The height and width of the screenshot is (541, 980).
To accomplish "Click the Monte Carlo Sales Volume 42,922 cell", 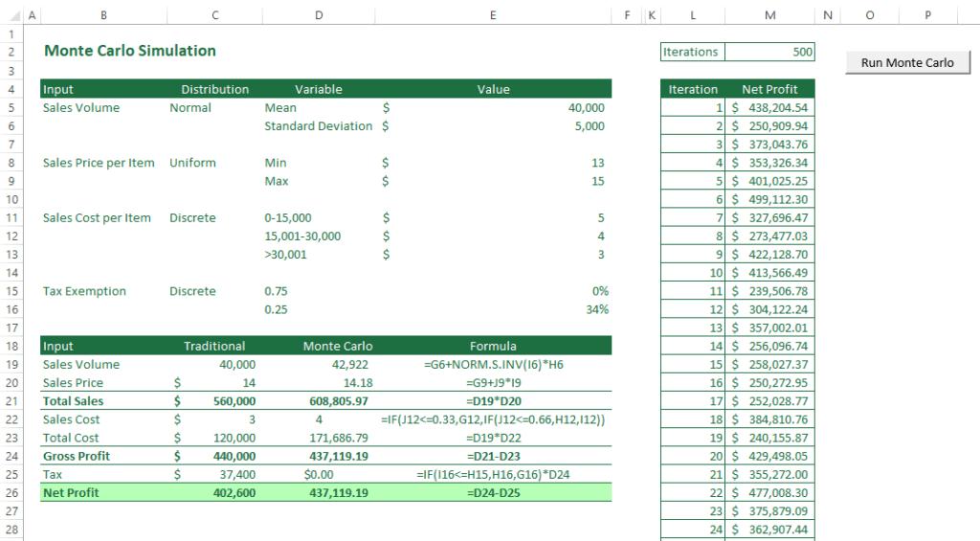I will click(319, 364).
